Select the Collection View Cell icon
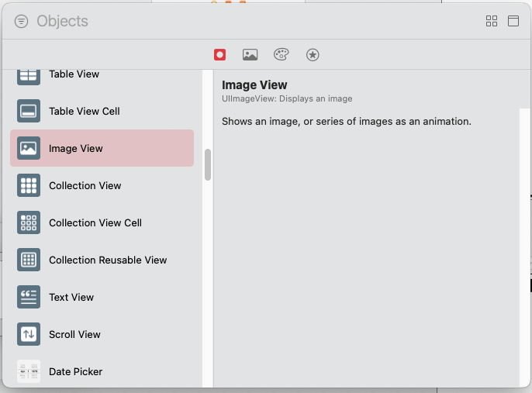The width and height of the screenshot is (532, 393). point(29,222)
